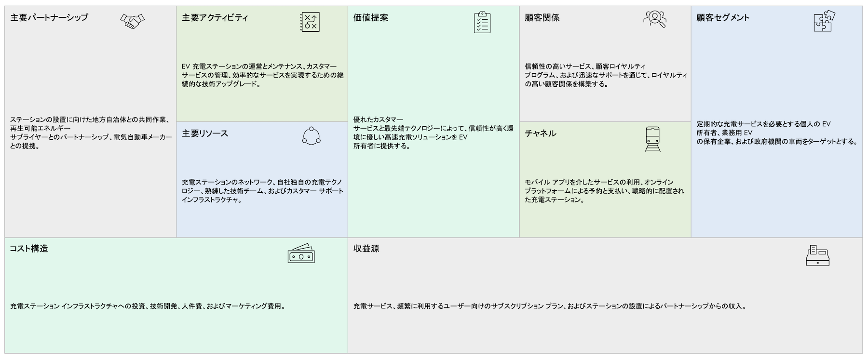Select the banknote icon in コスト構造
The width and height of the screenshot is (868, 358).
[x=301, y=253]
